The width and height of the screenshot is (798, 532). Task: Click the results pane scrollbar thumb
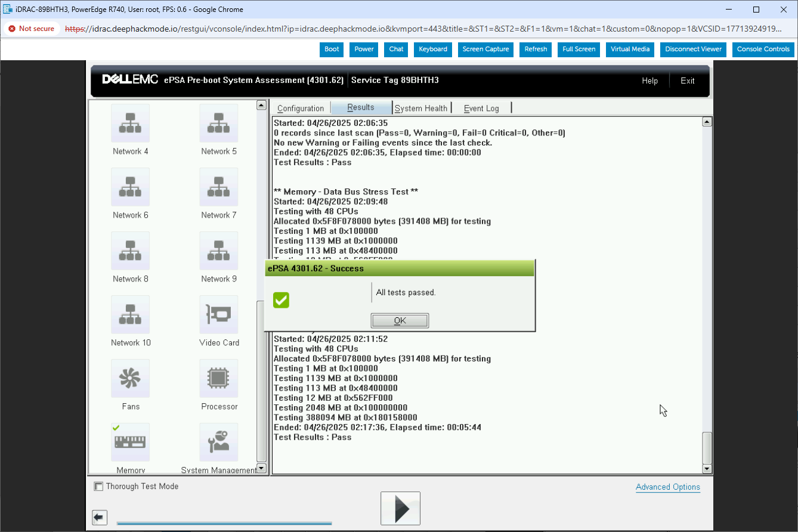[x=707, y=447]
